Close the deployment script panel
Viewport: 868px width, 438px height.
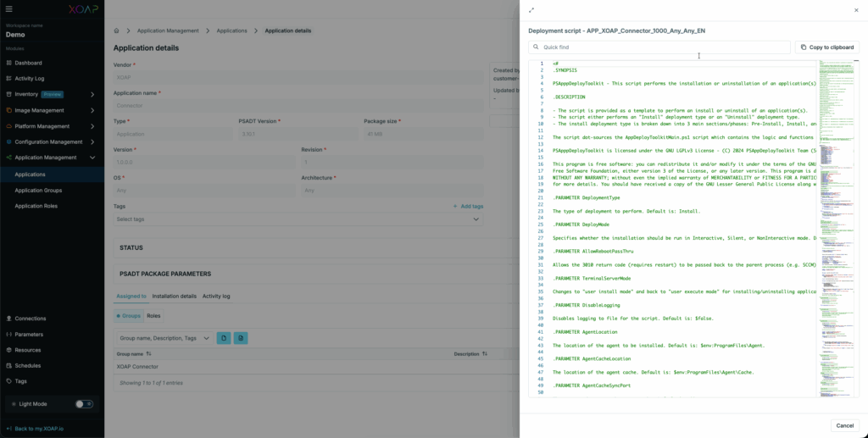pyautogui.click(x=855, y=10)
